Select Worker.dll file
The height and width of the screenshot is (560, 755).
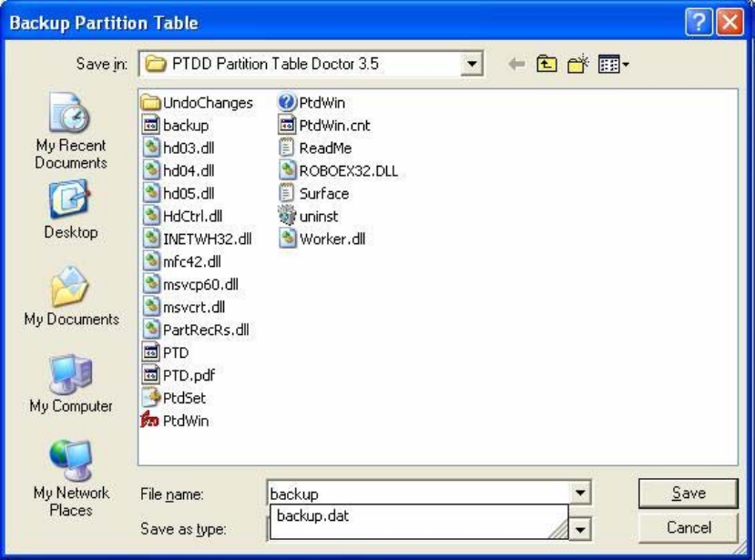point(322,239)
